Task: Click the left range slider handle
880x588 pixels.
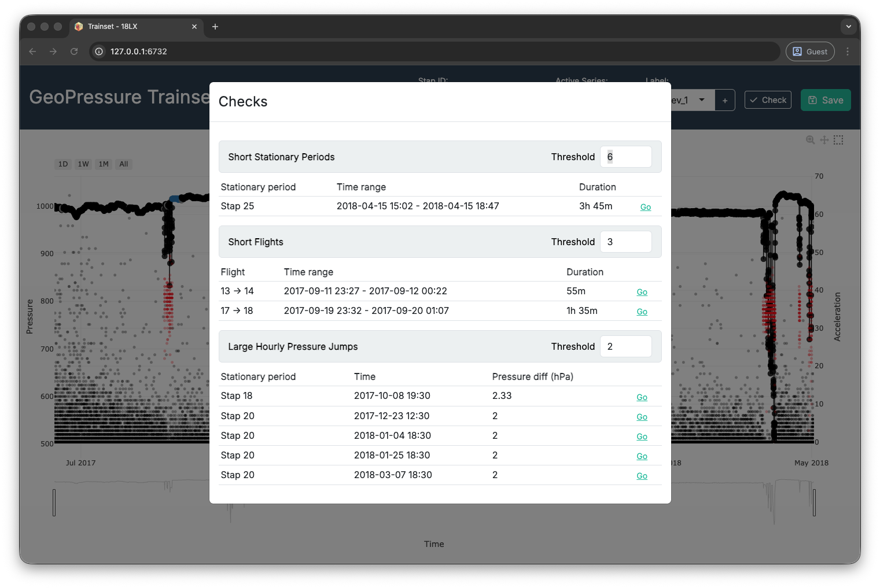Action: (x=54, y=502)
